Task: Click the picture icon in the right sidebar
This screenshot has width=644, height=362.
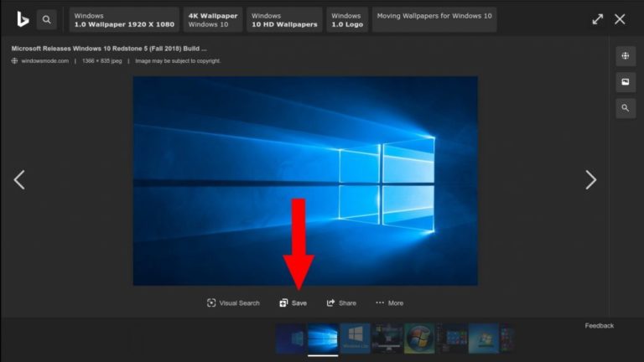Action: pos(625,82)
